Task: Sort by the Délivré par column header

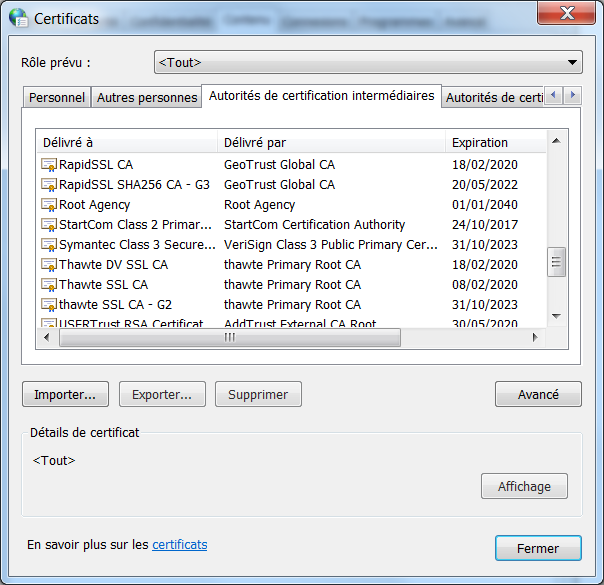Action: (332, 142)
